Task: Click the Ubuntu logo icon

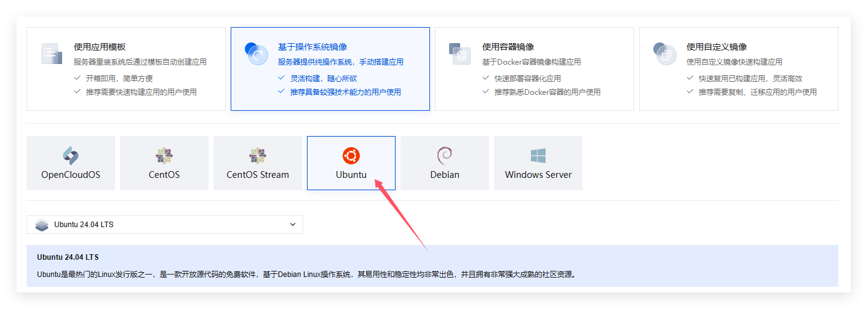Action: tap(351, 155)
